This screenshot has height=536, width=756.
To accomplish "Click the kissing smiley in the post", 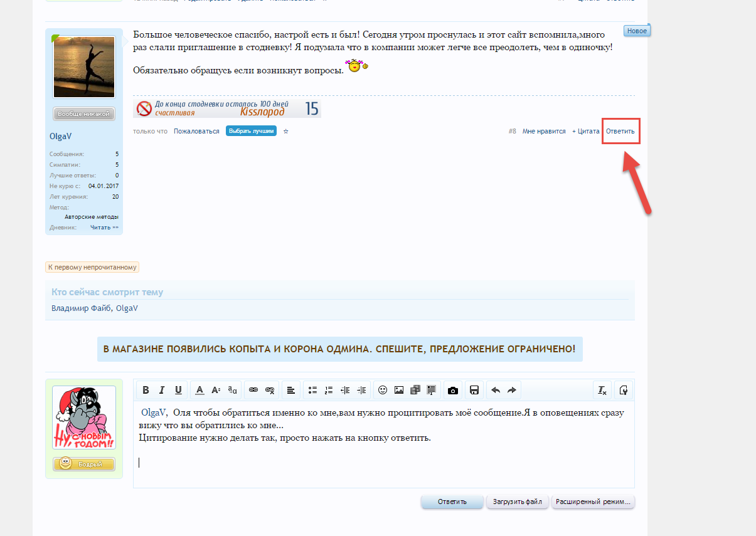I will click(x=358, y=65).
